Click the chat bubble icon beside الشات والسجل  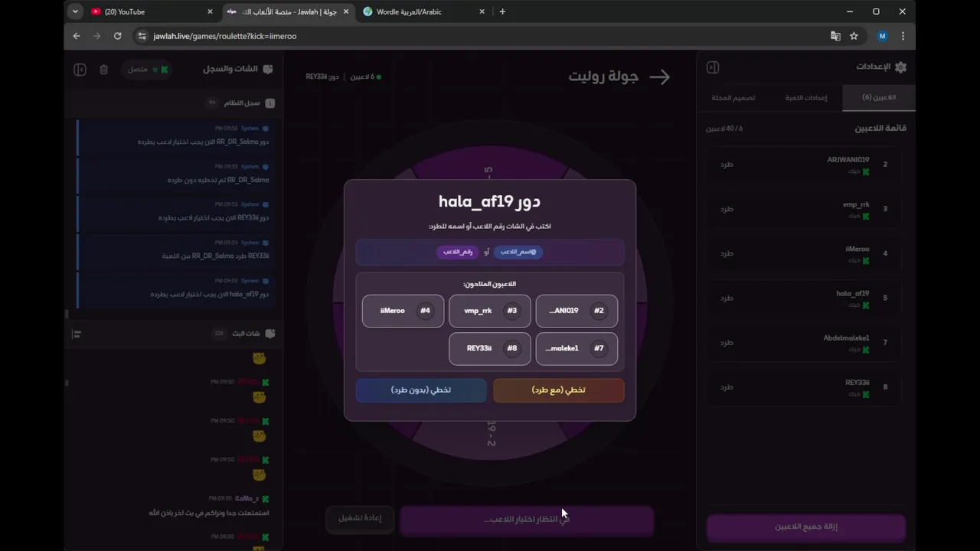coord(268,69)
